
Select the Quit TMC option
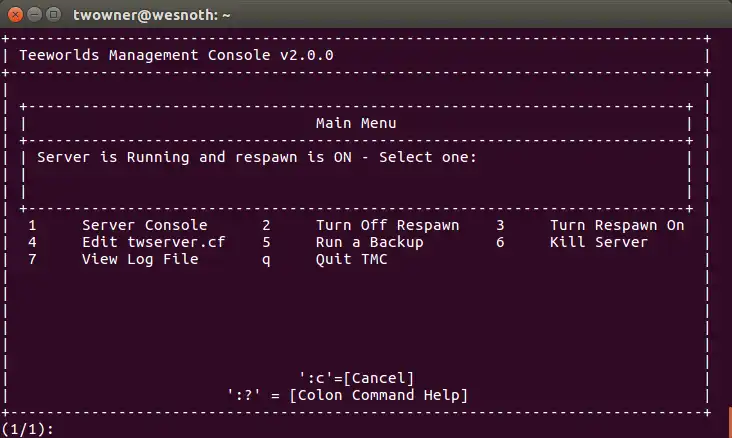[x=351, y=259]
